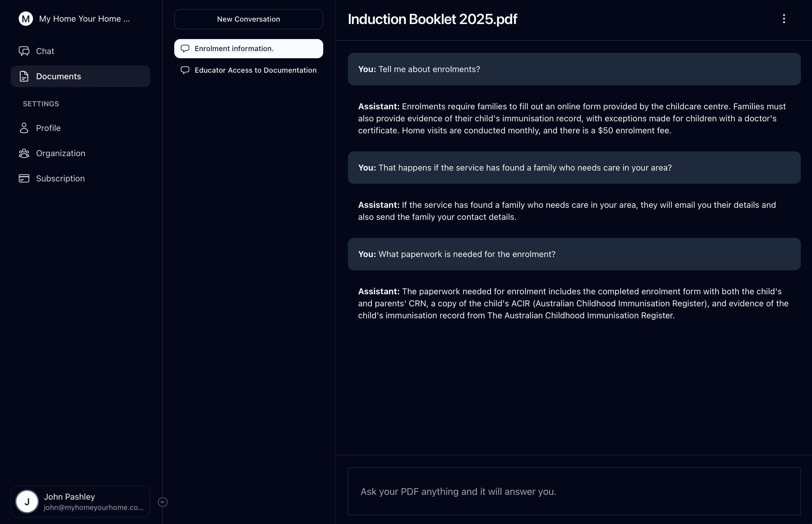Screen dimensions: 812x524
Task: Click the Documents file icon
Action: (24, 76)
